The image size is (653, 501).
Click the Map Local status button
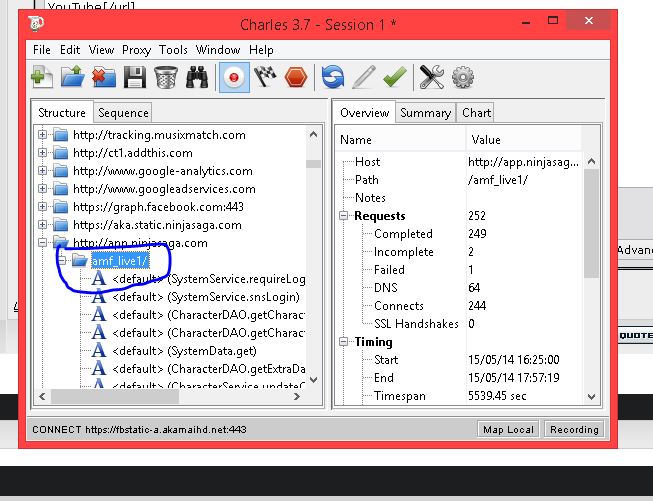pyautogui.click(x=509, y=429)
